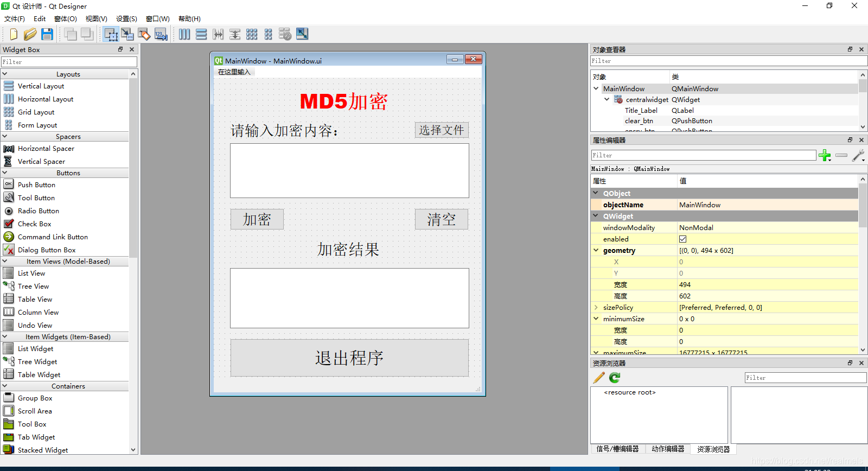Click the 资源浏览器 filter field
Screen dimensions: 868x471
(806, 378)
